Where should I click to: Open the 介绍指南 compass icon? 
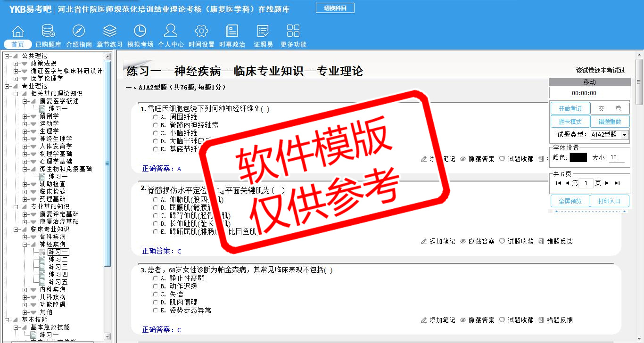click(79, 32)
